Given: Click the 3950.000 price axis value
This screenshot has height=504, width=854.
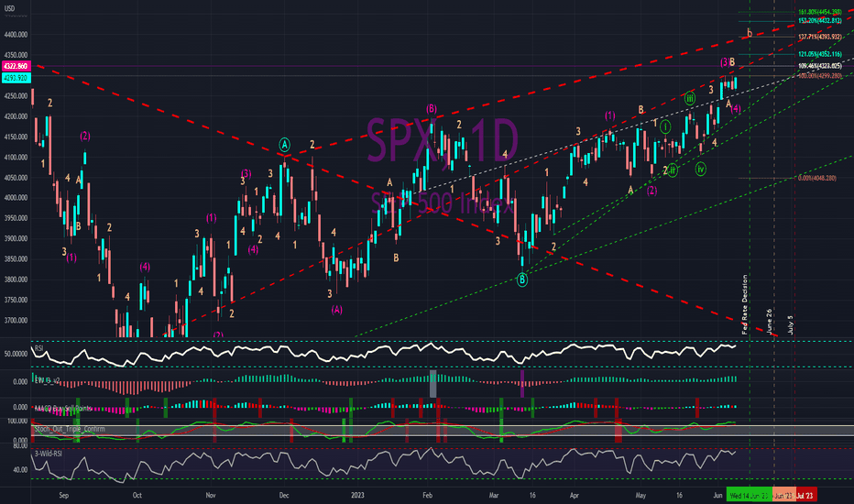Looking at the screenshot, I should point(16,218).
